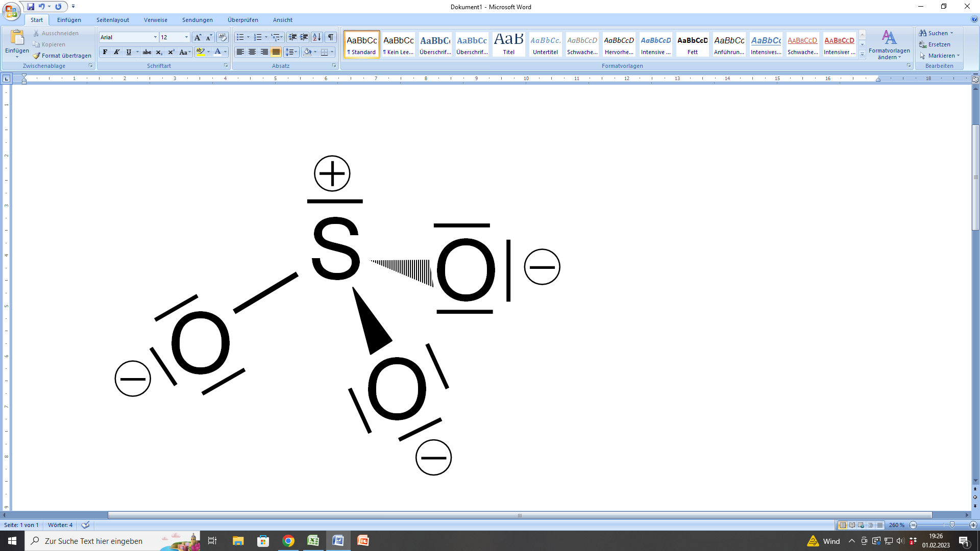Image resolution: width=980 pixels, height=551 pixels.
Task: Switch to the Seitenlayout tab
Action: 112,20
